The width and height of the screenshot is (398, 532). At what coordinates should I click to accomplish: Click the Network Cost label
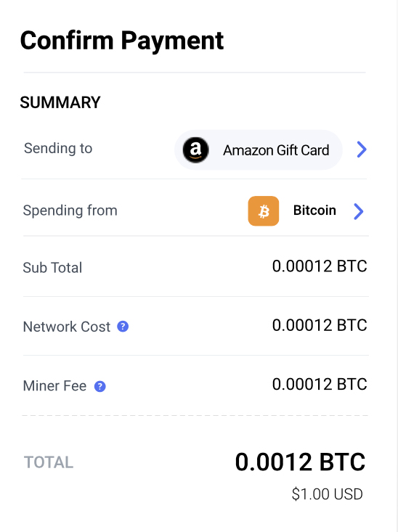67,327
